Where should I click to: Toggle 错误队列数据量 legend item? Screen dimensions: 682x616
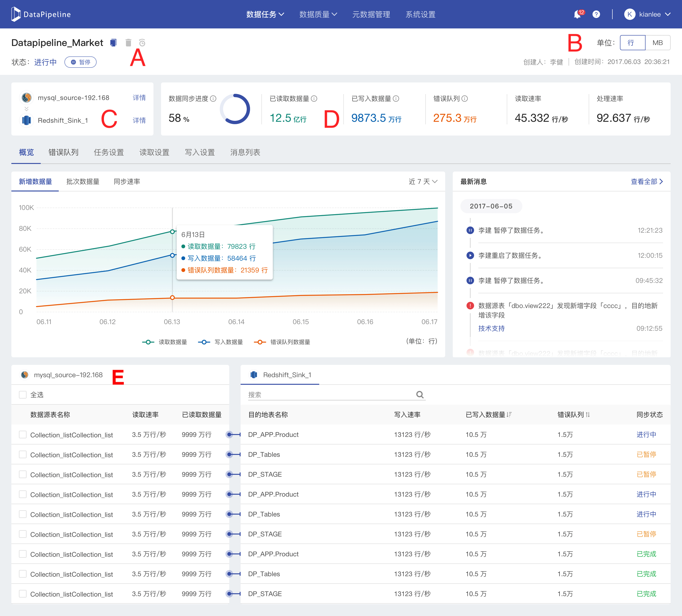282,342
